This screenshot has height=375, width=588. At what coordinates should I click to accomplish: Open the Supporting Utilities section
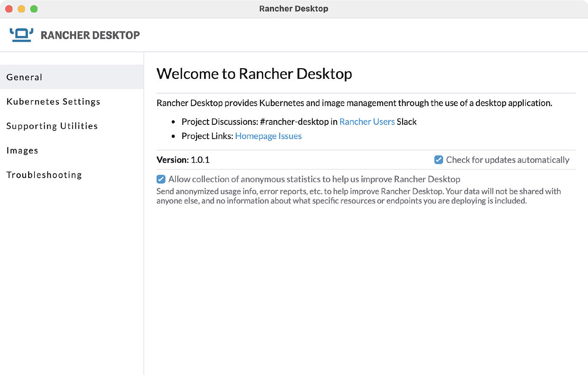pyautogui.click(x=52, y=126)
